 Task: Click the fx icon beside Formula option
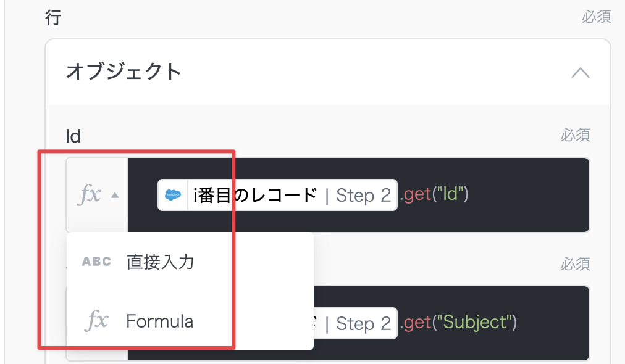click(96, 321)
